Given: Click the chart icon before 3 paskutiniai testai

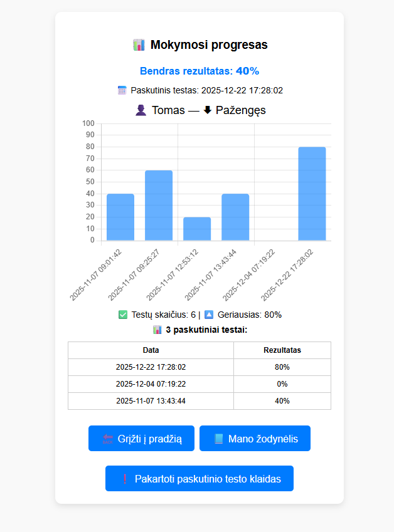Looking at the screenshot, I should (157, 330).
